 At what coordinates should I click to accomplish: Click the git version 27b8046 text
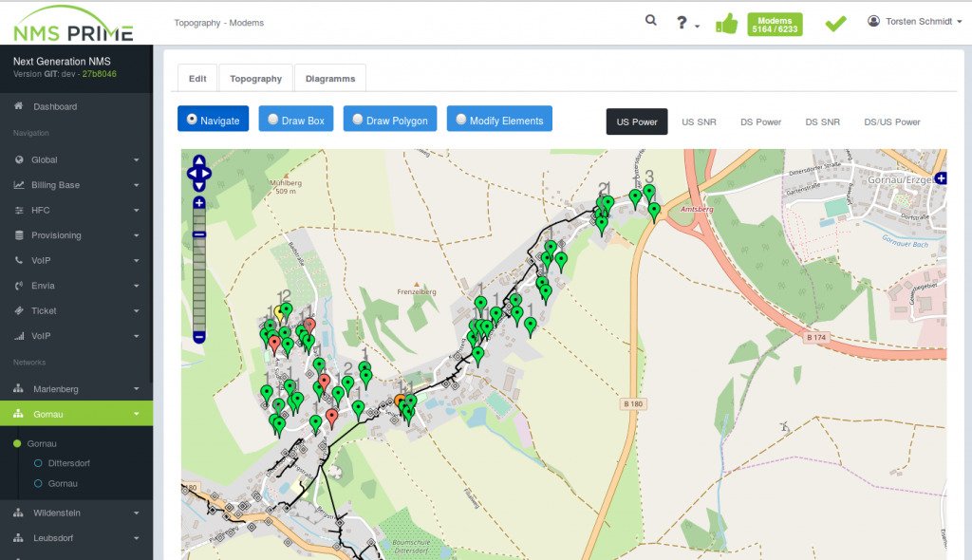click(99, 74)
